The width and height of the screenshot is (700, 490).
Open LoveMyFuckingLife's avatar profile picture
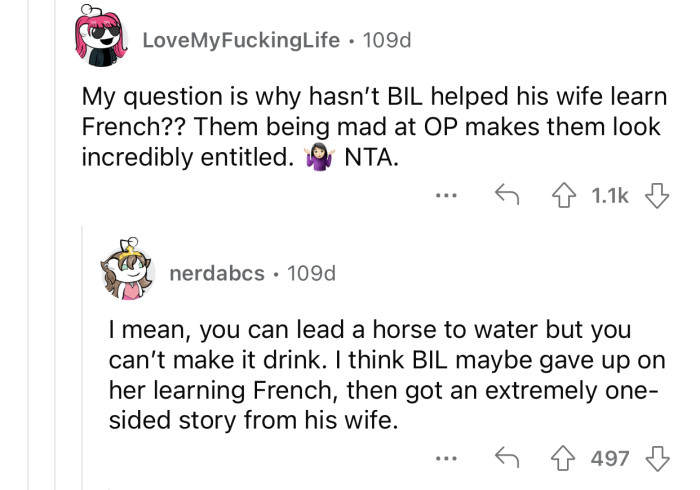pos(103,40)
